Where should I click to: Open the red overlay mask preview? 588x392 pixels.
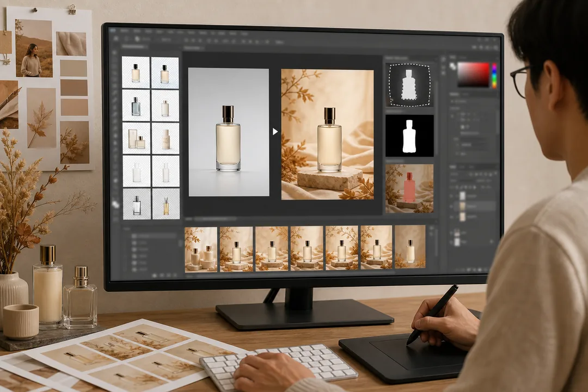coord(409,189)
